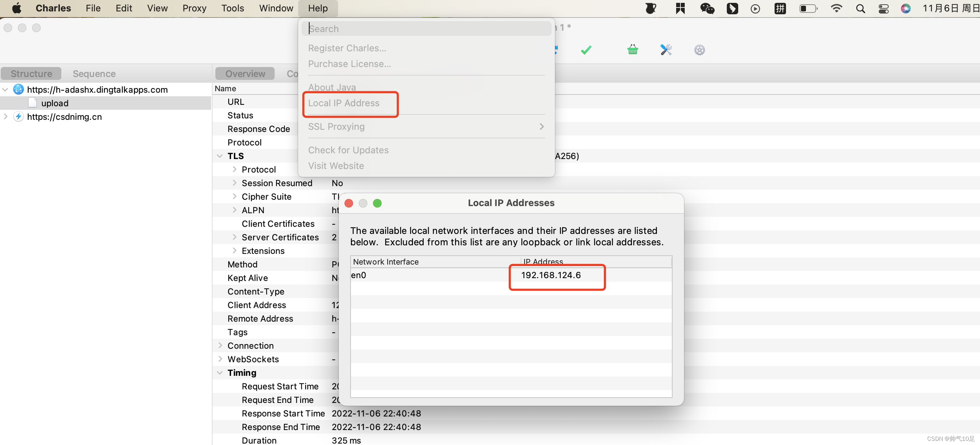The height and width of the screenshot is (445, 980).
Task: Expand the Cipher Suite row
Action: [x=234, y=196]
